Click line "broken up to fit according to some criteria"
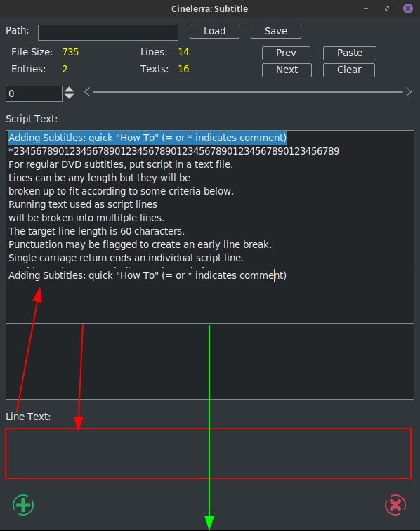Screen dimensions: 420x531 tap(121, 191)
